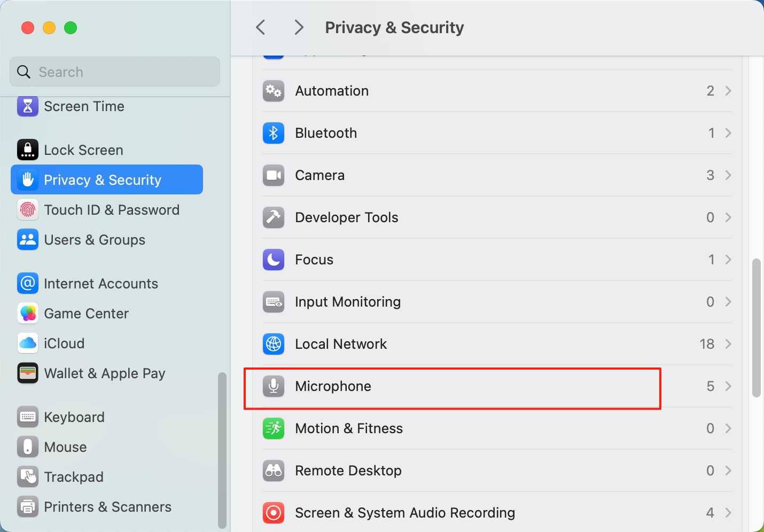
Task: Select Lock Screen in the sidebar
Action: (x=84, y=150)
